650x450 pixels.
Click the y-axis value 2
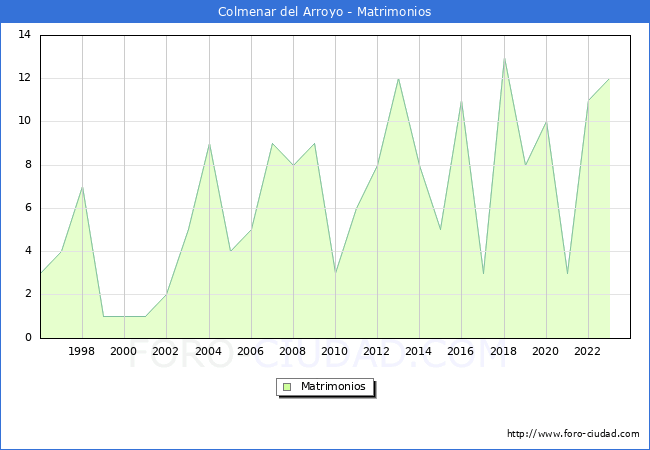[28, 294]
